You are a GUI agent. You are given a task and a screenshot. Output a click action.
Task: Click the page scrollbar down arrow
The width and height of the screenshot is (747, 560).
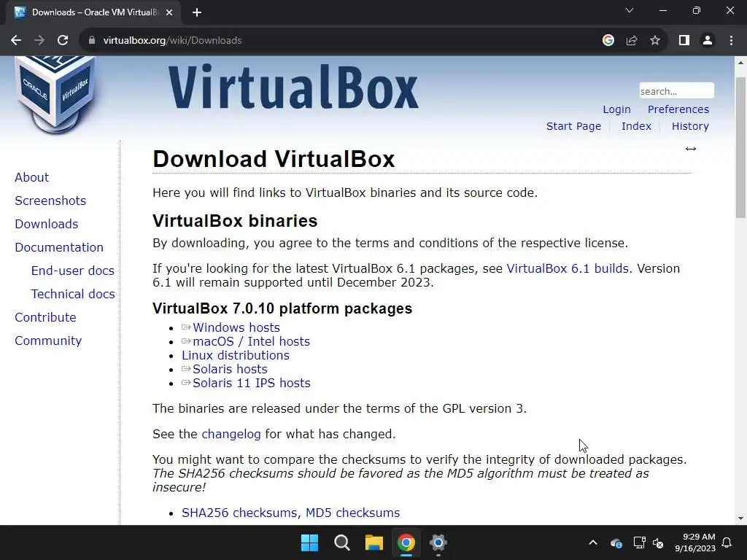point(741,519)
